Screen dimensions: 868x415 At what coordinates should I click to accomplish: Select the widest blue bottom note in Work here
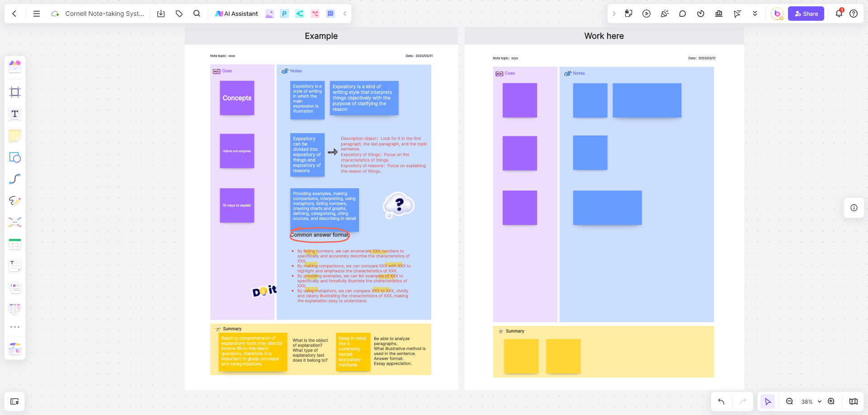coord(607,208)
